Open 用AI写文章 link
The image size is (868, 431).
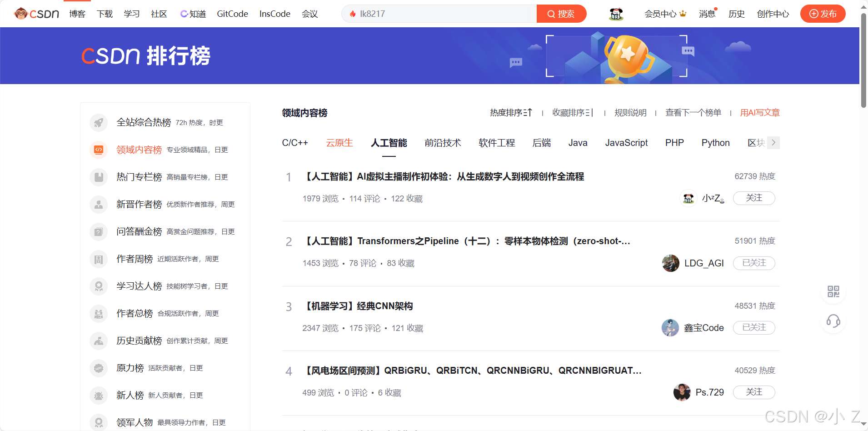point(759,112)
